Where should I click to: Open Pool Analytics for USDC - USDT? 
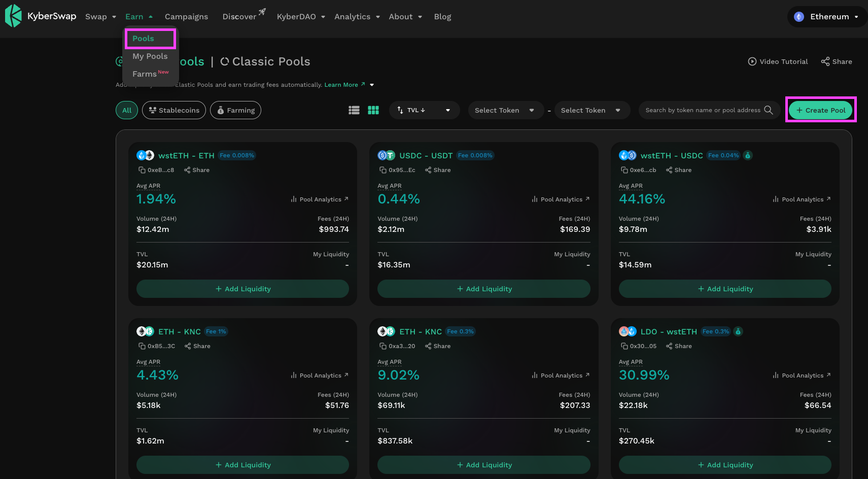(x=561, y=199)
